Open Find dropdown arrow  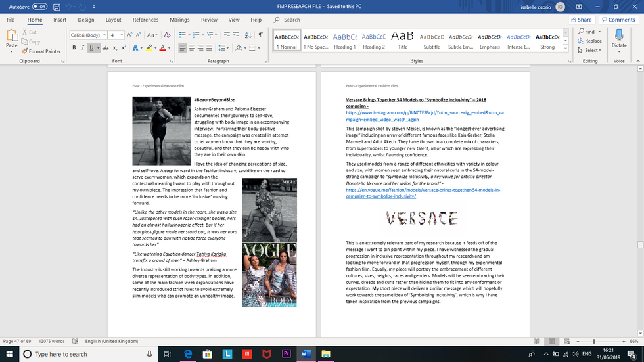coord(599,32)
